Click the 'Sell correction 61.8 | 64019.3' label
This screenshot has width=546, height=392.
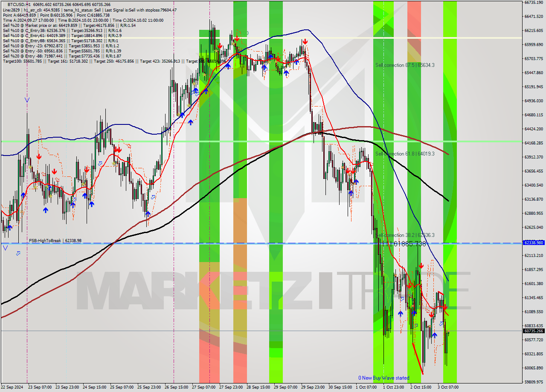pyautogui.click(x=405, y=154)
